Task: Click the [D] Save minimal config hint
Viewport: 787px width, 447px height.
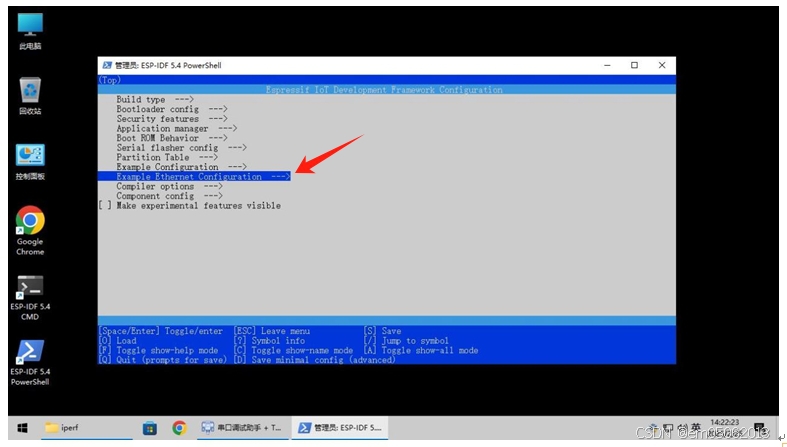Action: click(315, 360)
